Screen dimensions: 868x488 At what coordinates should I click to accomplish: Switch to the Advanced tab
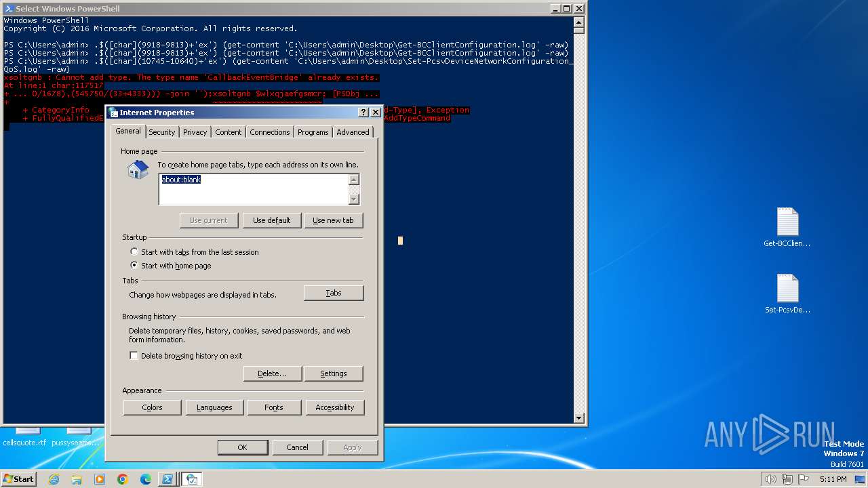click(x=353, y=132)
